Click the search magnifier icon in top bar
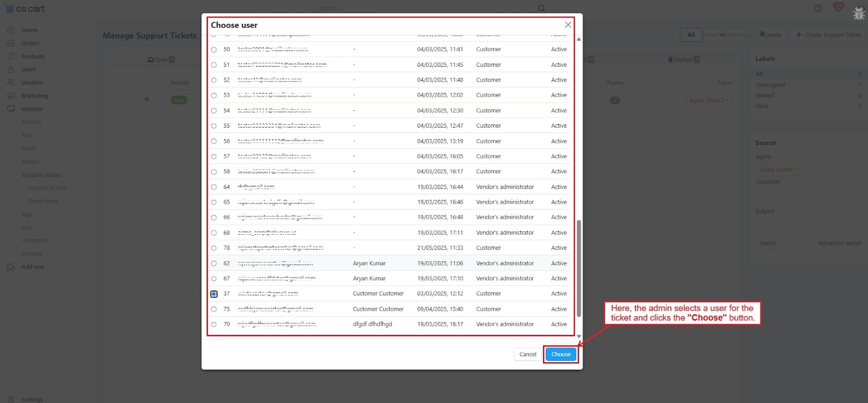 (541, 8)
